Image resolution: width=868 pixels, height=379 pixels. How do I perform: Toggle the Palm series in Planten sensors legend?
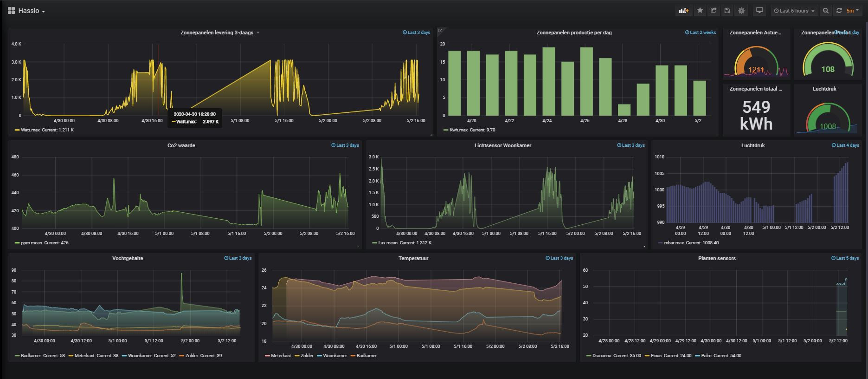[x=706, y=356]
